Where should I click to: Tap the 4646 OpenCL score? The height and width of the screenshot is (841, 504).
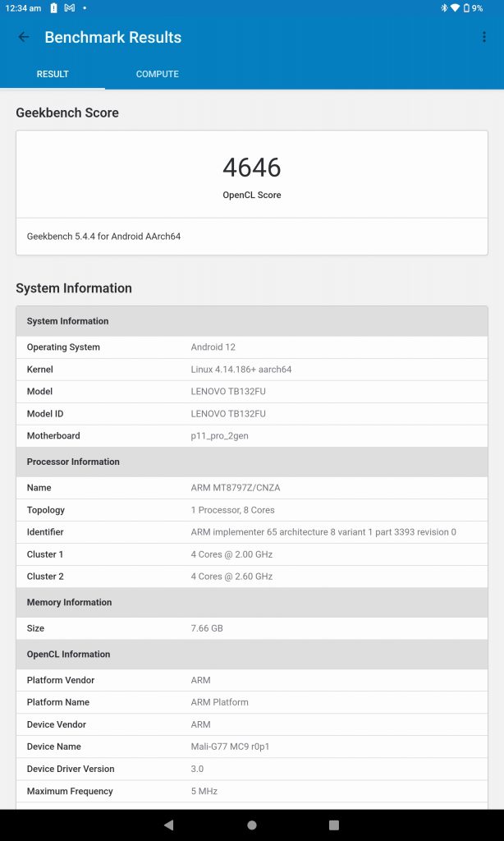251,168
